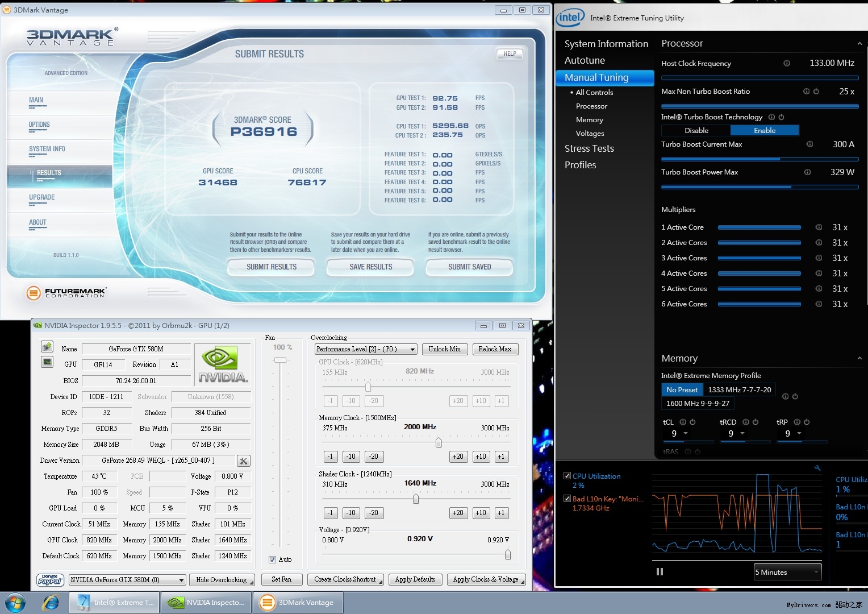Select Disable for Turbo Boost Technology
This screenshot has width=868, height=614.
point(696,130)
